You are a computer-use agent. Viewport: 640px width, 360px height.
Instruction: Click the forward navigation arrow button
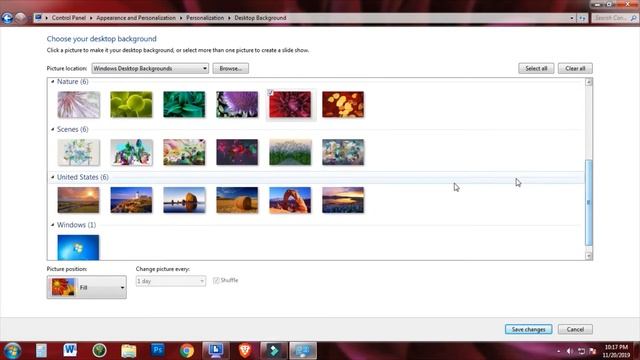coord(20,18)
